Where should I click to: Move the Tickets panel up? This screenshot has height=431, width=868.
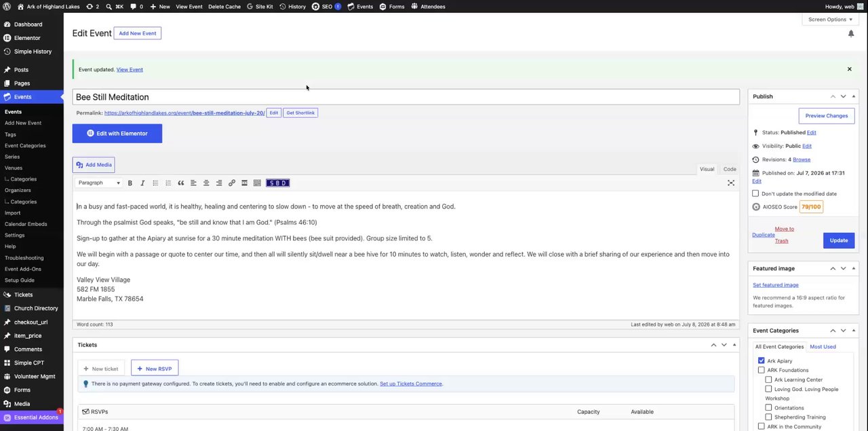[x=713, y=345]
